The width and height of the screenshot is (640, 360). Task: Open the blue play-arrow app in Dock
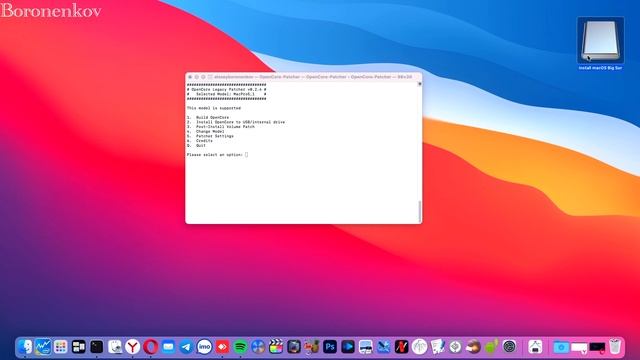click(348, 347)
